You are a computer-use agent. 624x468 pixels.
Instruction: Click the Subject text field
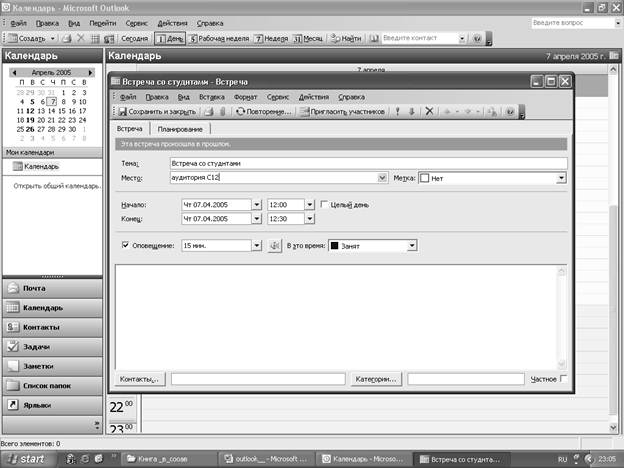click(368, 163)
